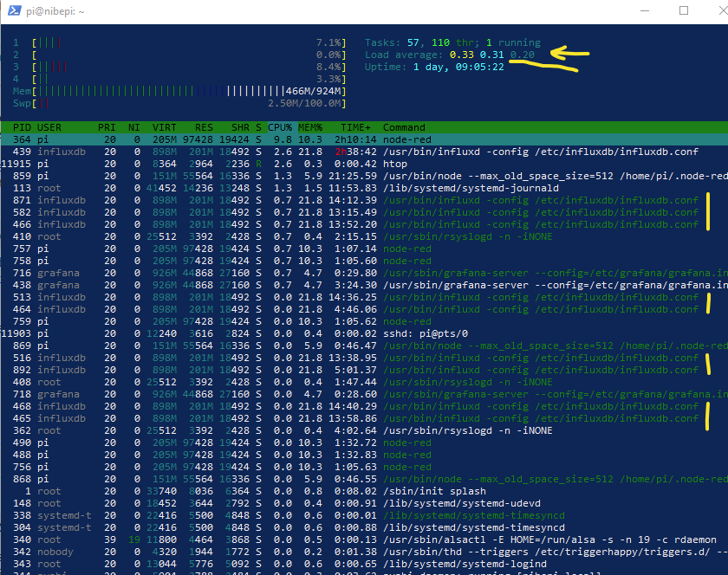Click the Mem usage meter bar

(180, 91)
